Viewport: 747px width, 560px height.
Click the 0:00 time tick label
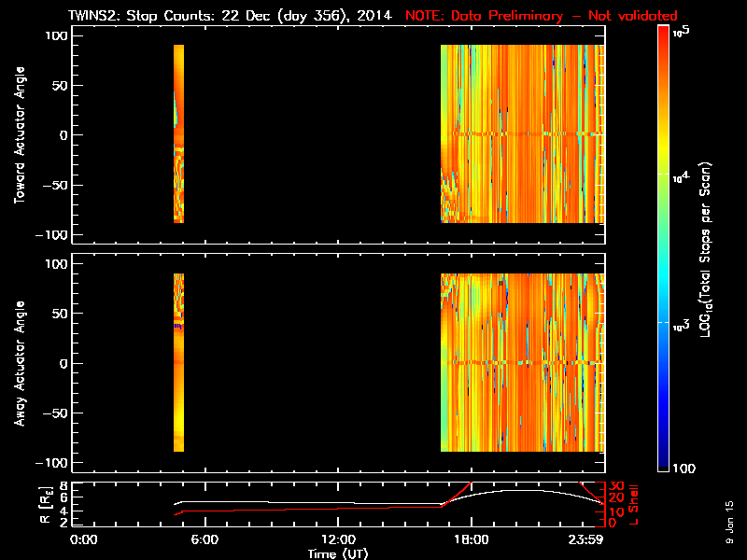[84, 540]
